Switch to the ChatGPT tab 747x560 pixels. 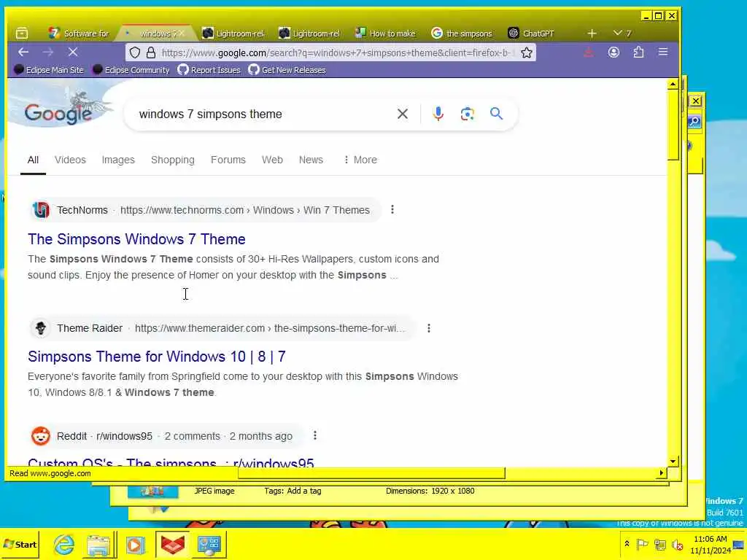(x=531, y=34)
